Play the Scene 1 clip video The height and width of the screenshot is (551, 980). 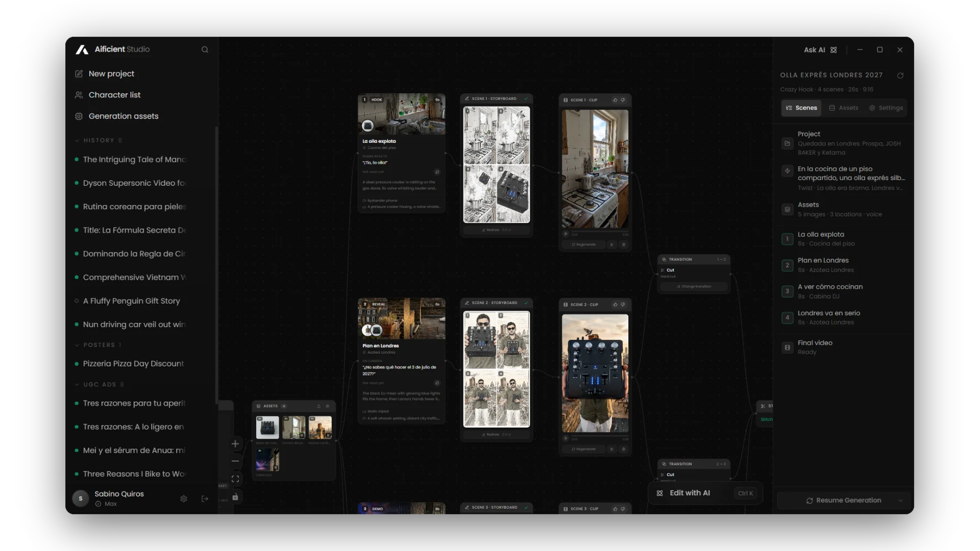click(x=566, y=234)
